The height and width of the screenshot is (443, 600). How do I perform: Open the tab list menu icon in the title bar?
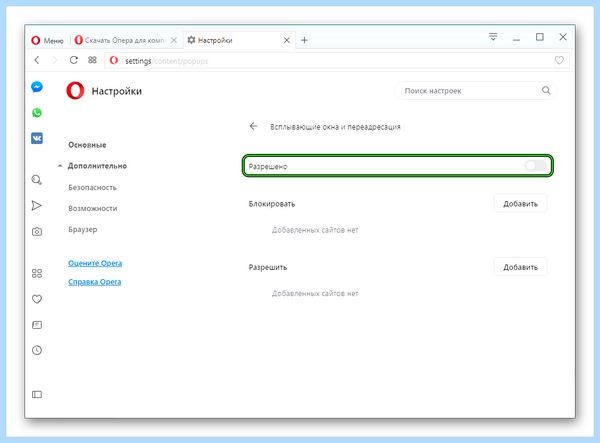coord(493,37)
